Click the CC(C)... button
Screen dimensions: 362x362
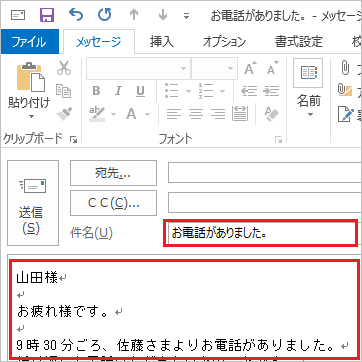[x=113, y=203]
